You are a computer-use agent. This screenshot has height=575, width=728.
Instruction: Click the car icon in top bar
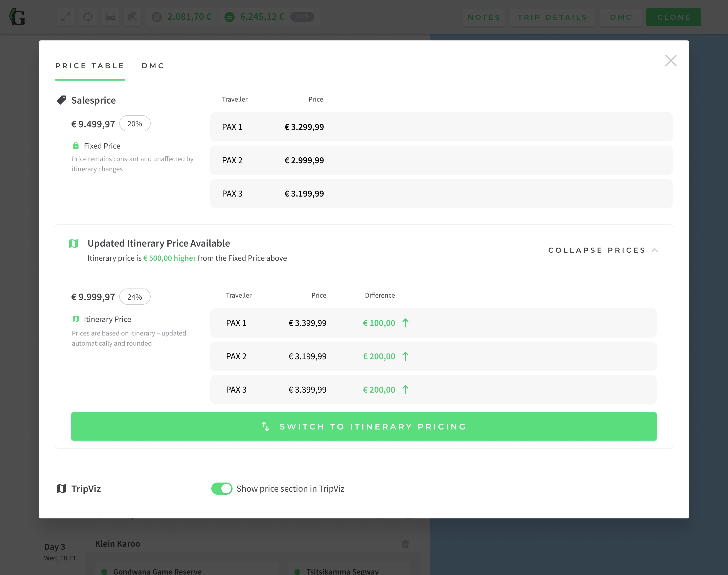(110, 16)
